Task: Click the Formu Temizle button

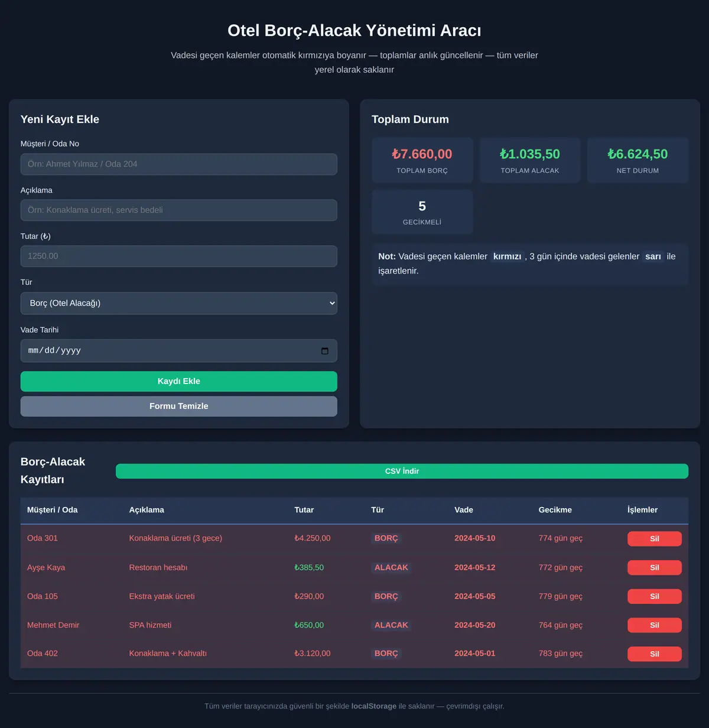Action: [x=179, y=407]
